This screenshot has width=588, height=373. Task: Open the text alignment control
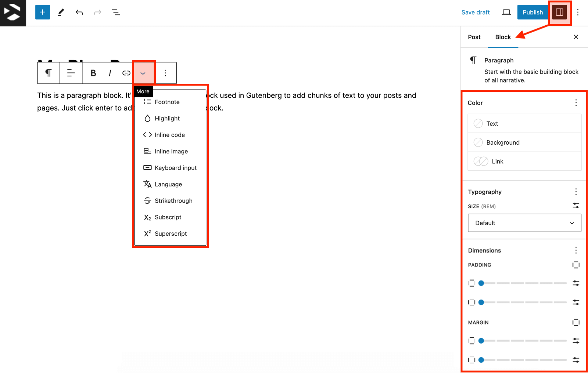point(71,73)
